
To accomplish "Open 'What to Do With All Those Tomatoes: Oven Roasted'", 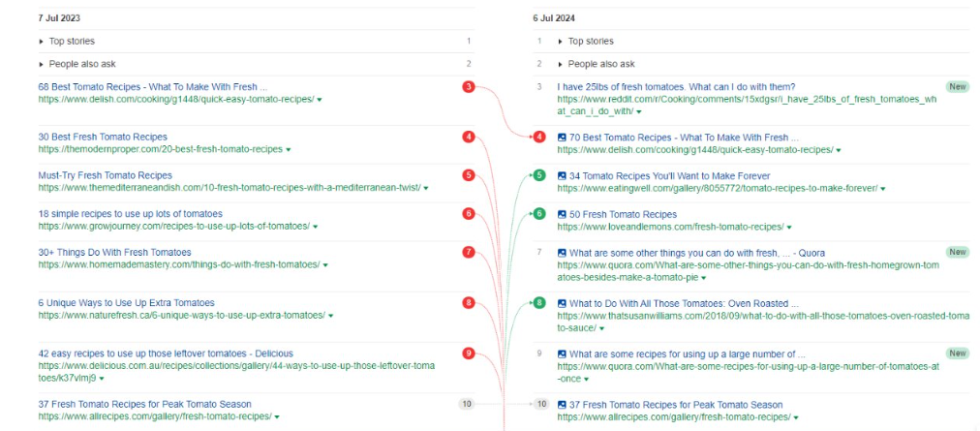I will pyautogui.click(x=685, y=303).
